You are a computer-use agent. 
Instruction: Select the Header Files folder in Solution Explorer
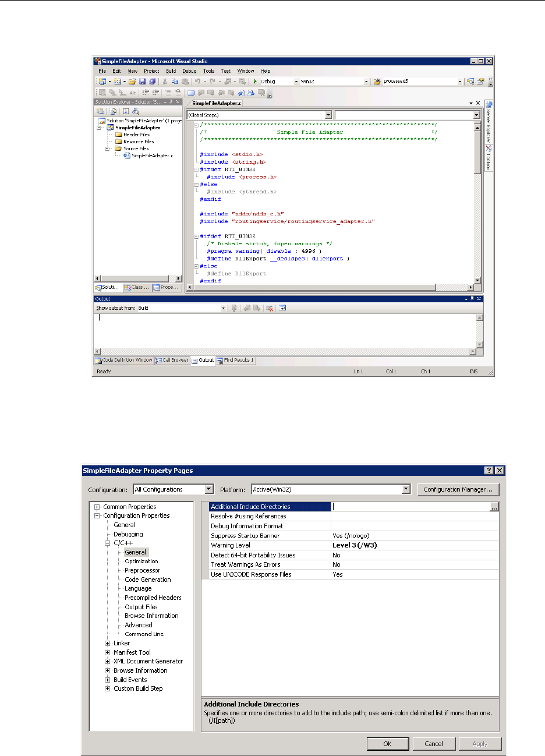(x=136, y=135)
